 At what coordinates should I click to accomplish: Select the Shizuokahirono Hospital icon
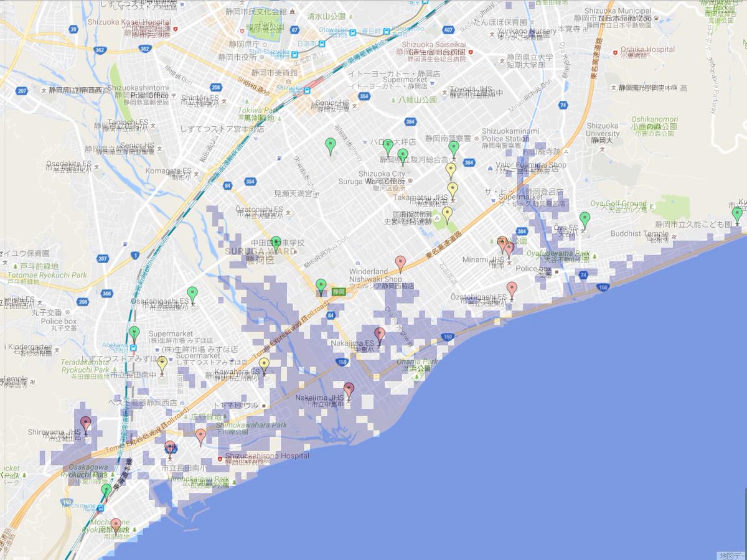click(x=220, y=460)
